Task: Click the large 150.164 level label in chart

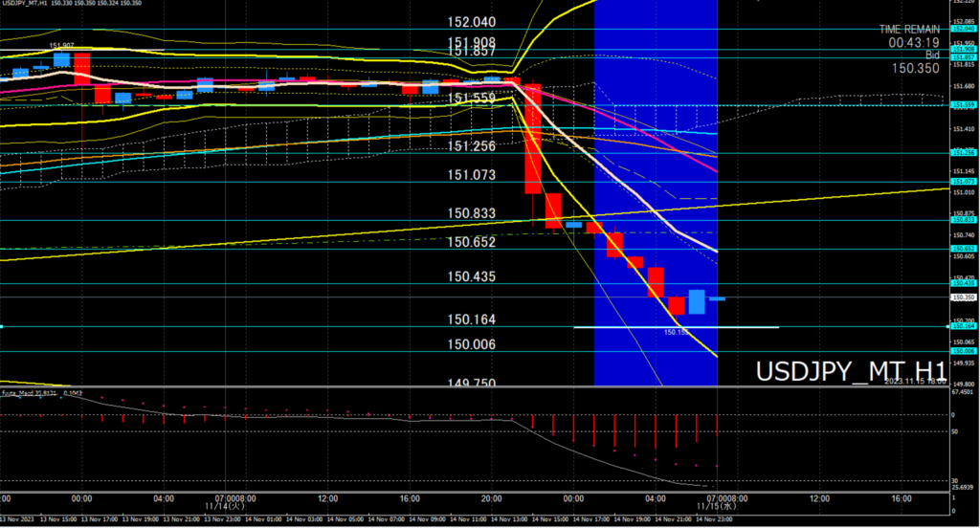Action: (x=471, y=319)
